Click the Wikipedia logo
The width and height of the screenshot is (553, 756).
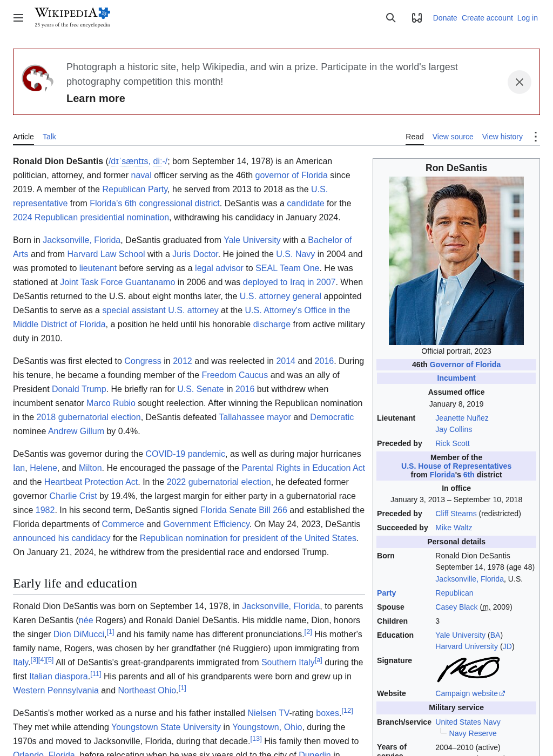(x=72, y=17)
